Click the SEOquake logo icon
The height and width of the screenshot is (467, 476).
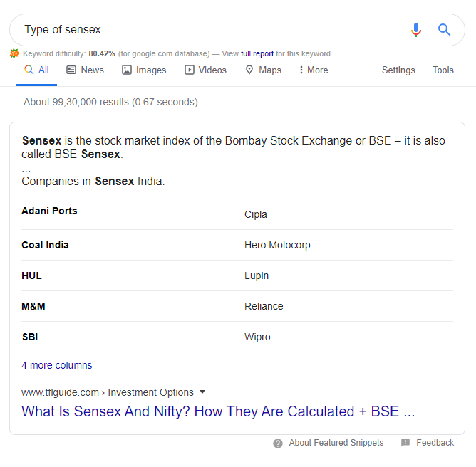14,53
